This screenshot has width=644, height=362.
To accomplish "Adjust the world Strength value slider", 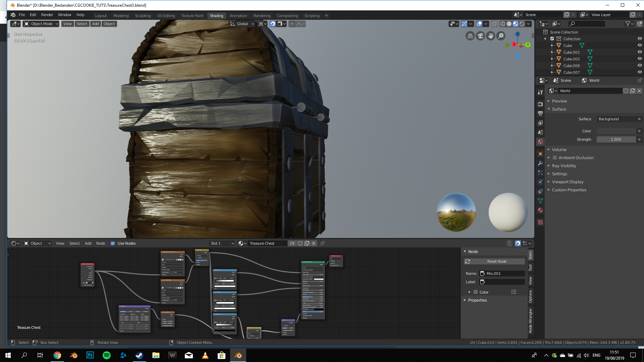I will (x=616, y=139).
